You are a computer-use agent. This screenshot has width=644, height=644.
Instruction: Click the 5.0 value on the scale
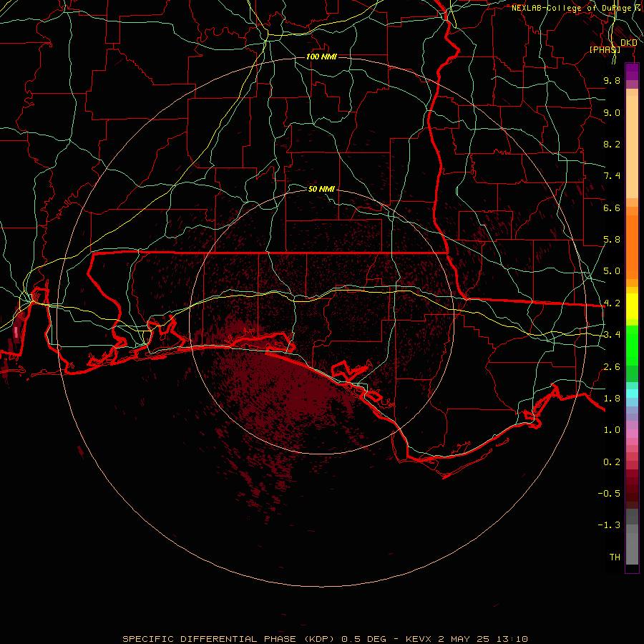pyautogui.click(x=612, y=271)
